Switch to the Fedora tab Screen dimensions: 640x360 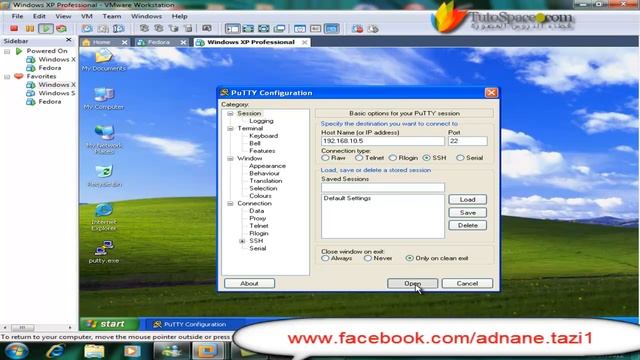click(159, 42)
